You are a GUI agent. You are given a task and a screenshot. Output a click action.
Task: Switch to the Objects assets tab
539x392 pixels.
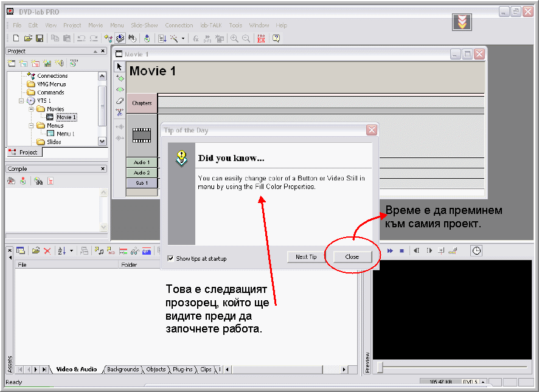(156, 370)
